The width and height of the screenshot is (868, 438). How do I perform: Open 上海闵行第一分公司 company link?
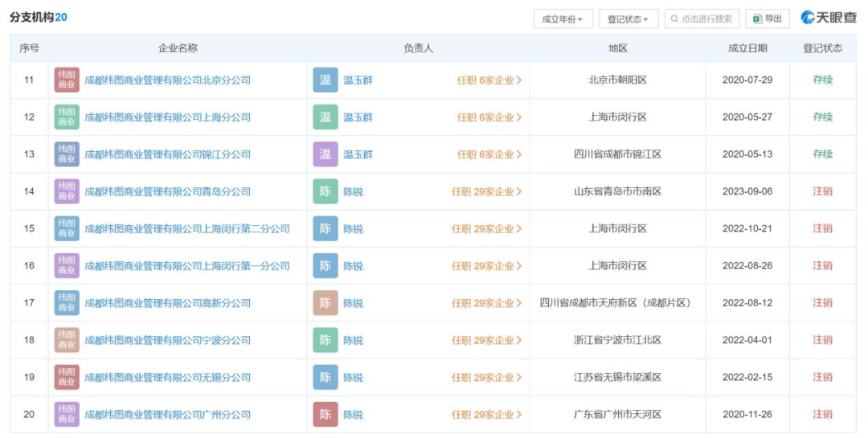[x=186, y=266]
